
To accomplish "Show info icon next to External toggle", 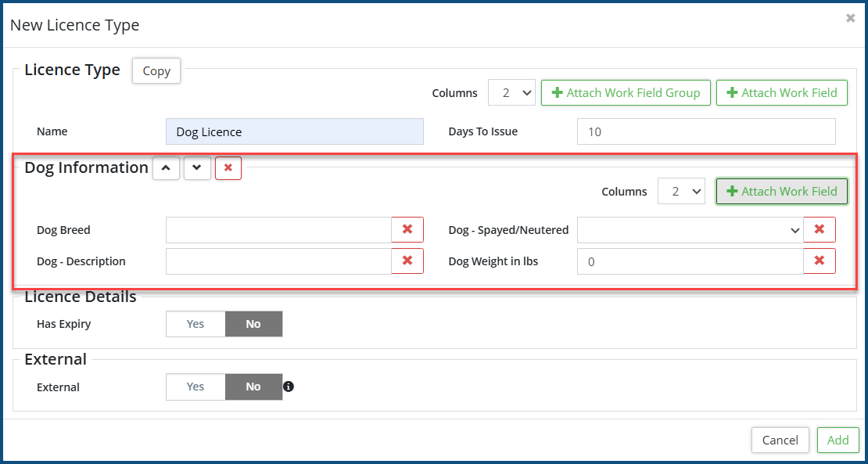I will [289, 387].
